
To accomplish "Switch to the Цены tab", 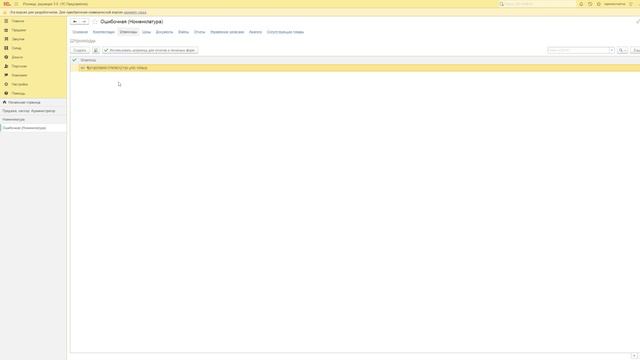I will click(x=147, y=32).
